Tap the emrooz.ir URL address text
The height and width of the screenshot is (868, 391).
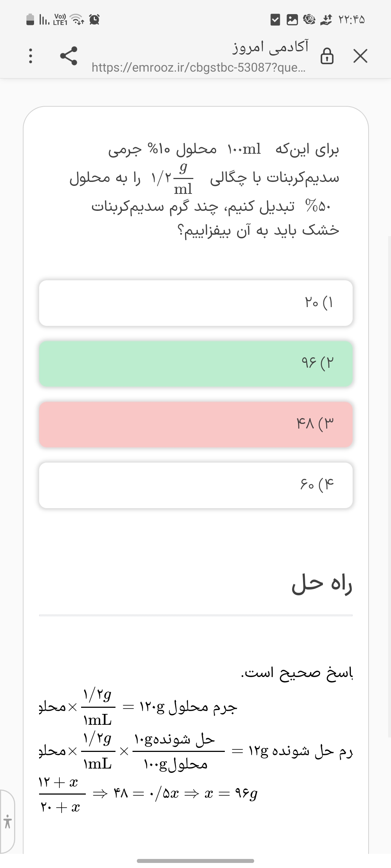click(x=198, y=67)
